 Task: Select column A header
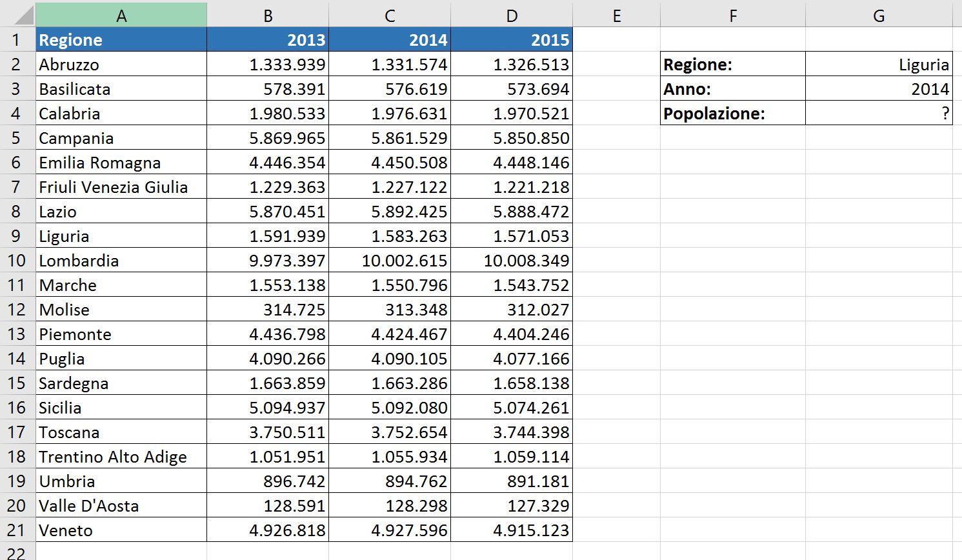pos(121,15)
